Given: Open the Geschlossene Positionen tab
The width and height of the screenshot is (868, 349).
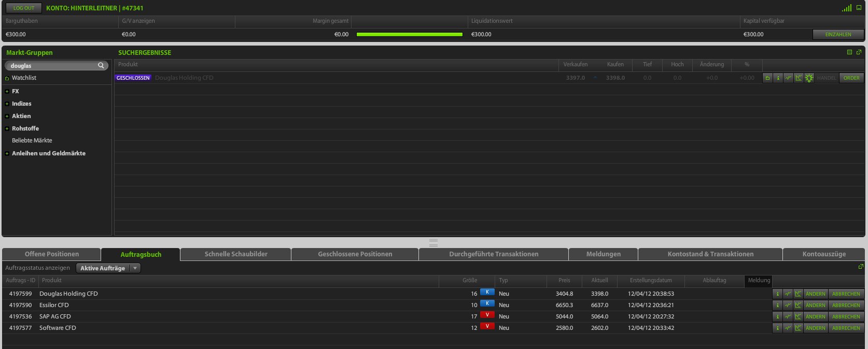Looking at the screenshot, I should click(355, 254).
